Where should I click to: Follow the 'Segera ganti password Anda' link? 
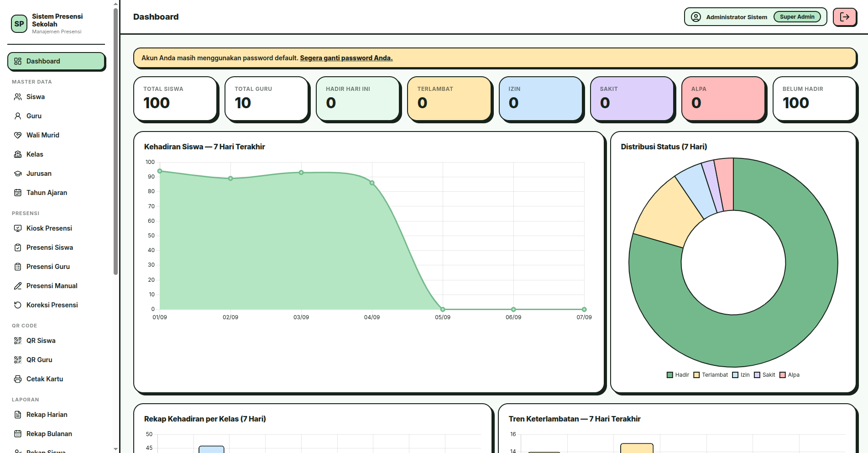(x=346, y=58)
